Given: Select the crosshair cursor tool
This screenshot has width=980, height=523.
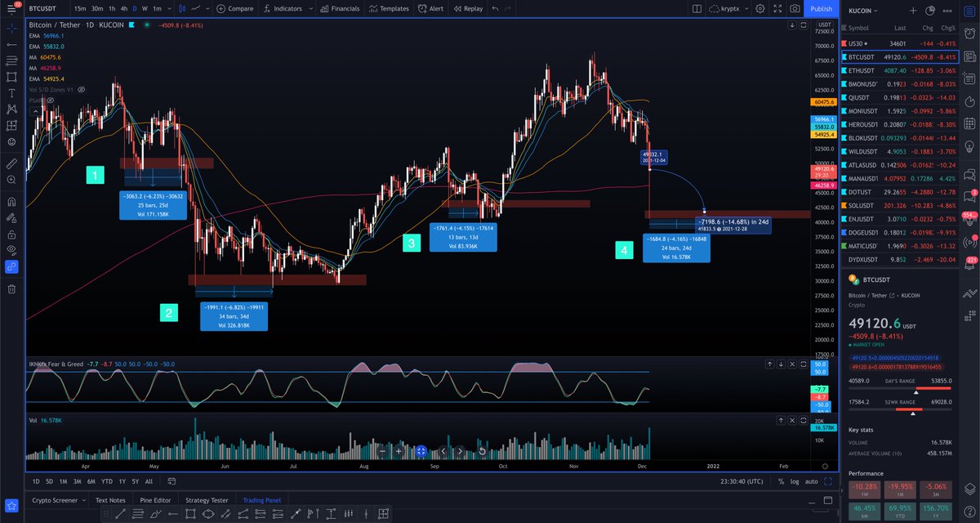Looking at the screenshot, I should 11,29.
